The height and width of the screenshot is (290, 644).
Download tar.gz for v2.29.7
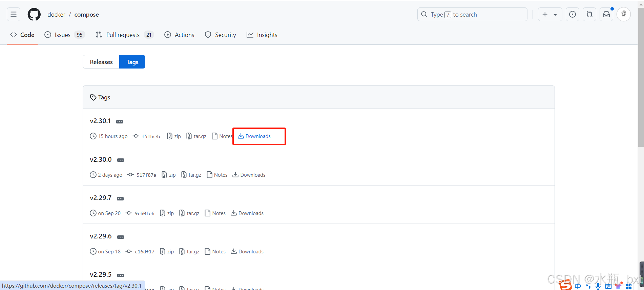(x=189, y=213)
